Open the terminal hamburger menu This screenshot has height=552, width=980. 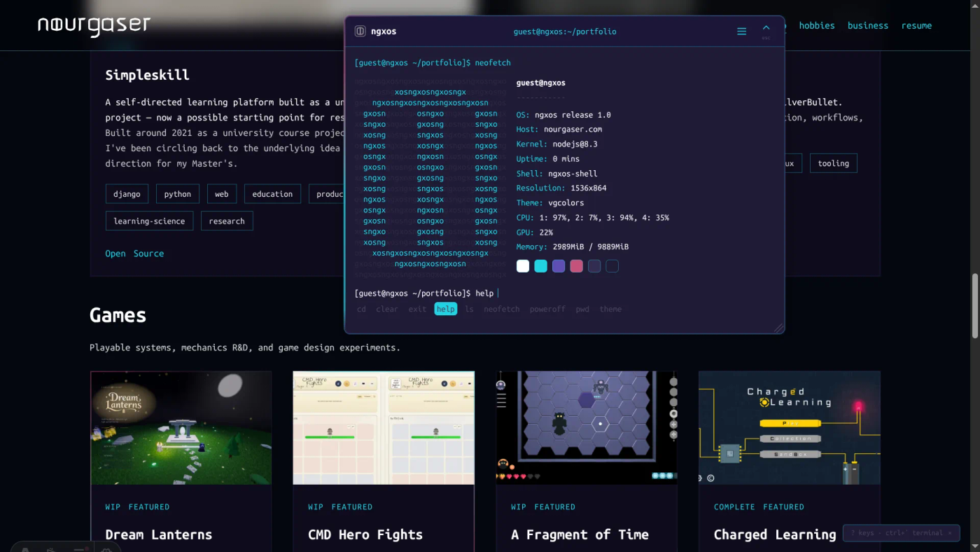(741, 32)
